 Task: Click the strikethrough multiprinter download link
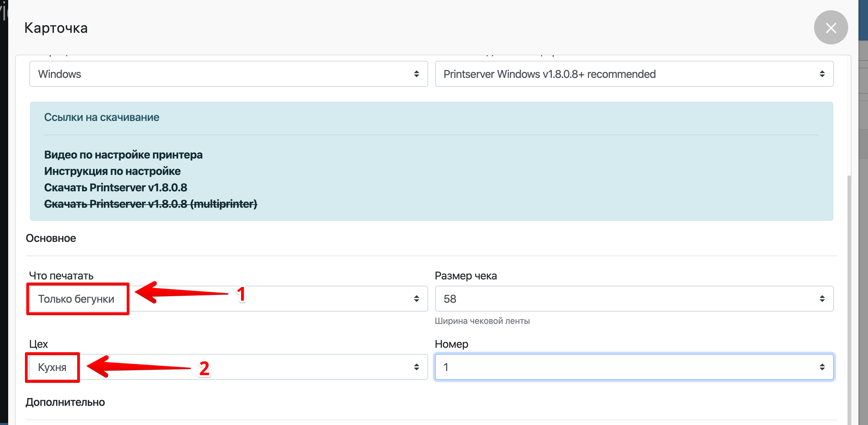(x=151, y=204)
